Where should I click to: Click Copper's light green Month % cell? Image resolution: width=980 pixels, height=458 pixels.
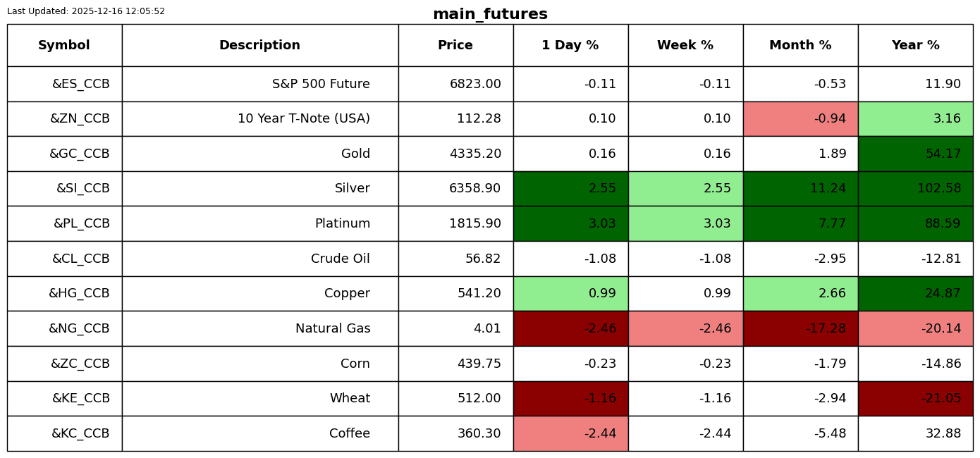tap(800, 293)
